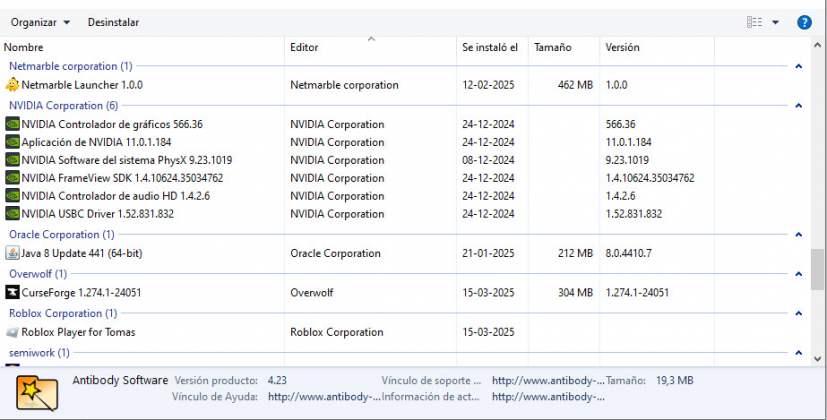This screenshot has height=420, width=827.
Task: Collapse the Overwolf group chevron
Action: [799, 274]
